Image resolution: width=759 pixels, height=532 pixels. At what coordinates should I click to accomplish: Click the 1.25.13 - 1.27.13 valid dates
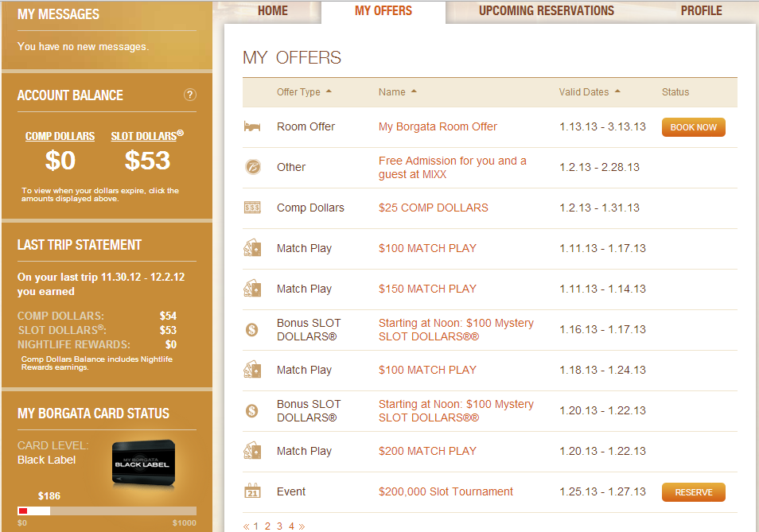tap(602, 492)
